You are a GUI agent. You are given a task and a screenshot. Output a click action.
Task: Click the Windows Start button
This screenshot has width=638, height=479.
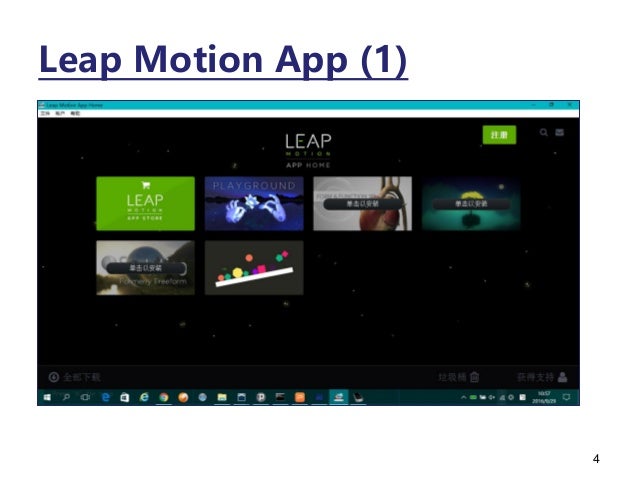pyautogui.click(x=47, y=397)
